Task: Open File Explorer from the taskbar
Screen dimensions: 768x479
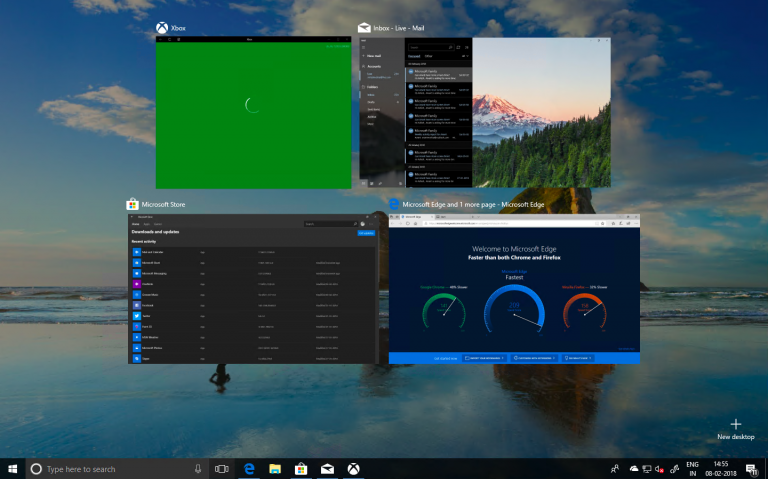Action: [275, 468]
